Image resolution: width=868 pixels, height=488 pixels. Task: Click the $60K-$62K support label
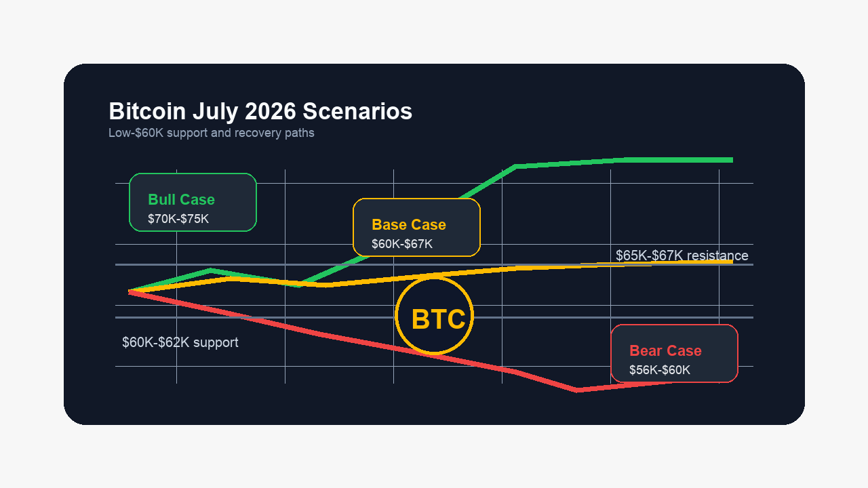[x=180, y=342]
